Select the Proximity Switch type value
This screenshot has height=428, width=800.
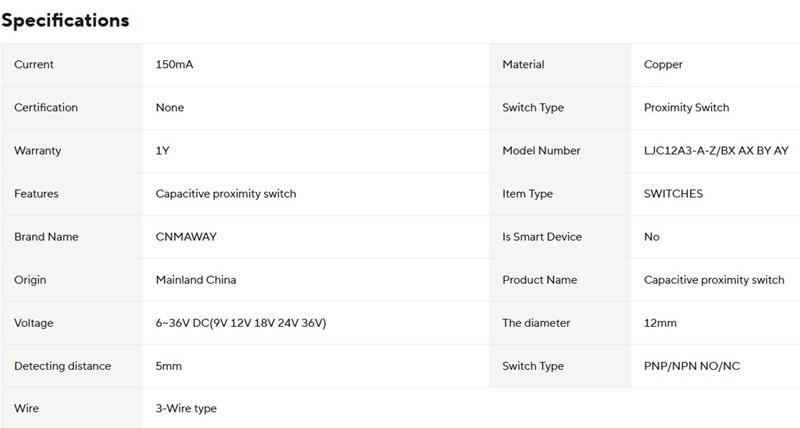686,108
